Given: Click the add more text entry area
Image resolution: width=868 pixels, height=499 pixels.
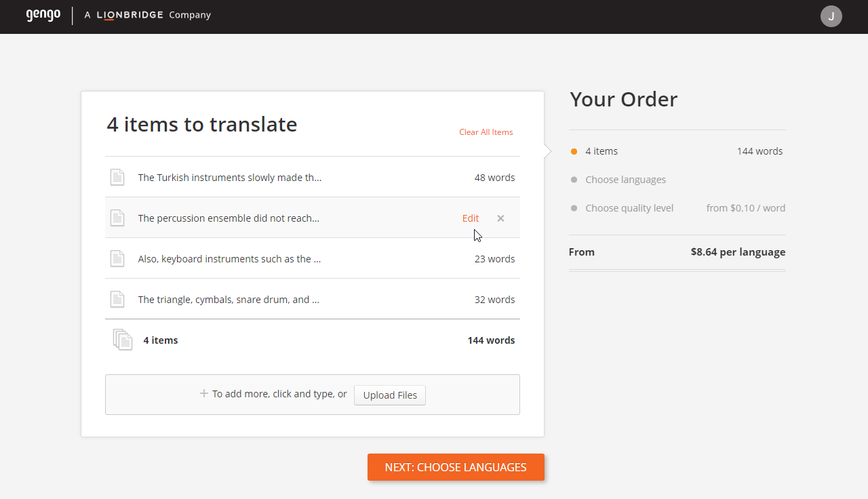Looking at the screenshot, I should click(279, 393).
